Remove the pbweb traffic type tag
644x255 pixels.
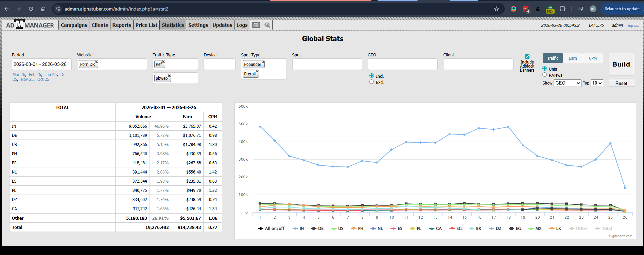pos(169,76)
